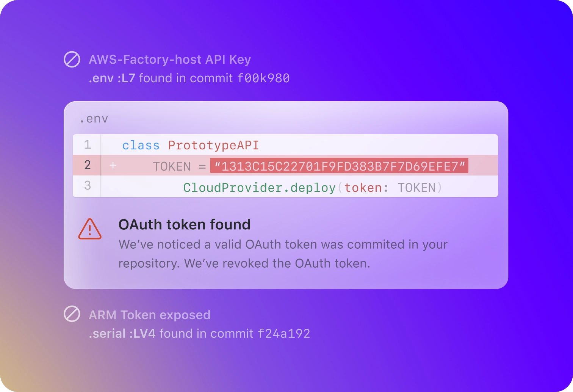Click the plus diff marker on line 2
This screenshot has width=573, height=392.
tap(113, 166)
